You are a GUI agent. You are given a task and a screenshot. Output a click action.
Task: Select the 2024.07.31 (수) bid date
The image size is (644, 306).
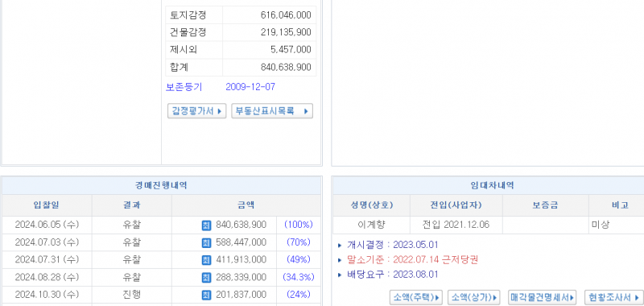point(47,260)
